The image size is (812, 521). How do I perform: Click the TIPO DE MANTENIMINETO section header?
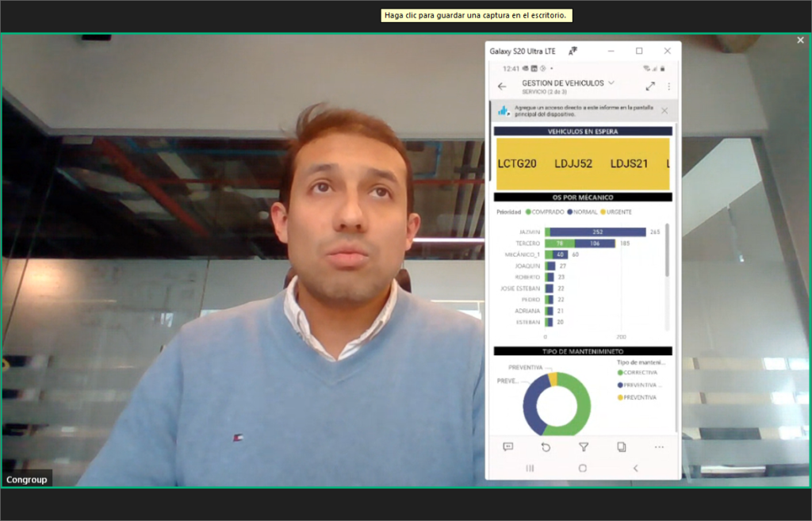583,351
